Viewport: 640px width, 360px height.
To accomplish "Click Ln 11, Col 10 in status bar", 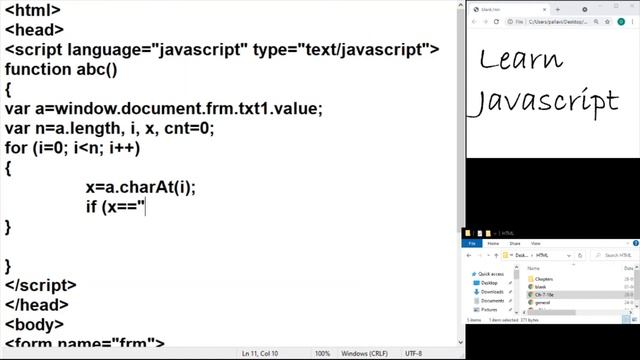I will point(260,353).
